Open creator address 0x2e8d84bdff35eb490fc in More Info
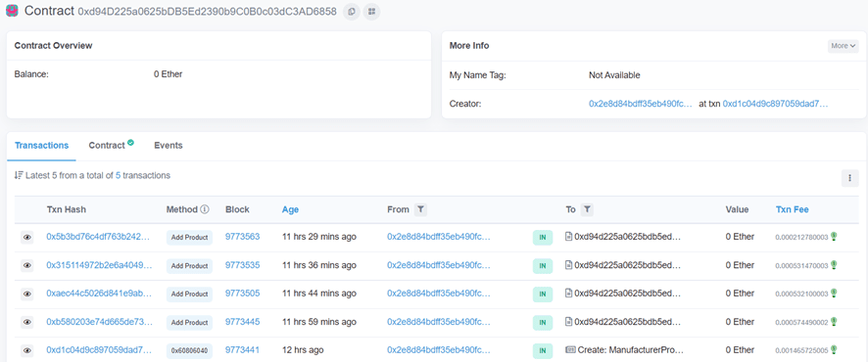868x362 pixels. 641,104
